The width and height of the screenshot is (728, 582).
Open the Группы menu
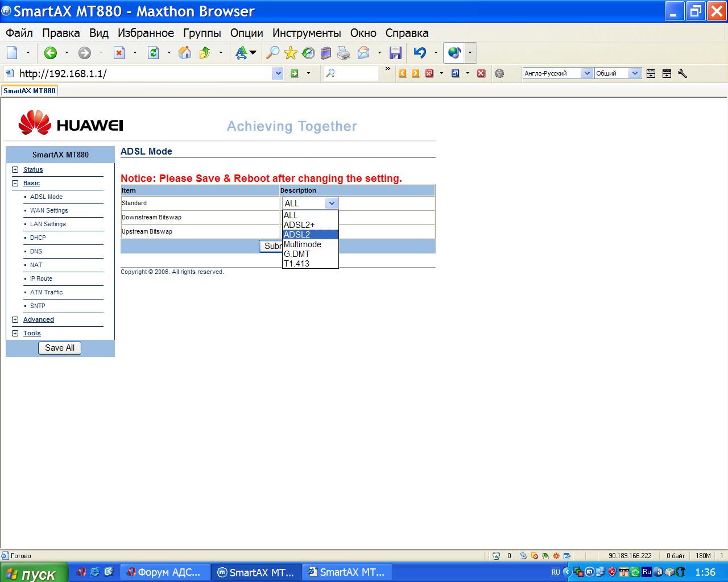point(202,33)
